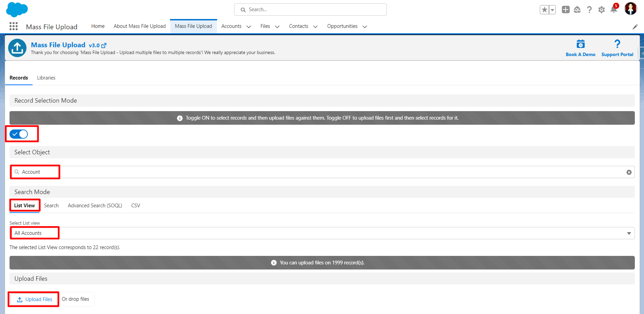Open the favorites list dropdown arrow

pyautogui.click(x=552, y=10)
